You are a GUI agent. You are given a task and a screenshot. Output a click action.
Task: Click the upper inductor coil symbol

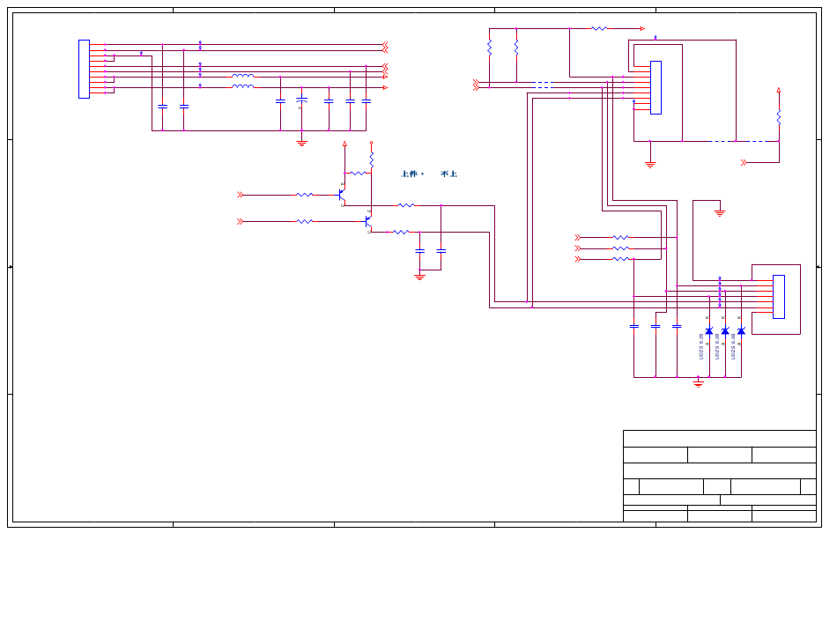(243, 76)
